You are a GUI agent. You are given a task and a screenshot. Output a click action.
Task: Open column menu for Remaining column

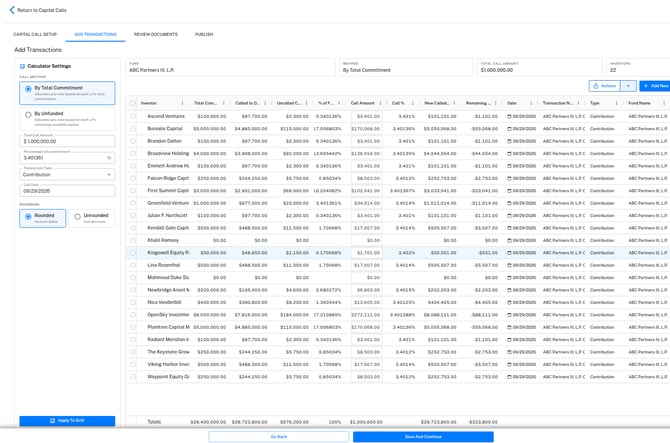pyautogui.click(x=496, y=103)
